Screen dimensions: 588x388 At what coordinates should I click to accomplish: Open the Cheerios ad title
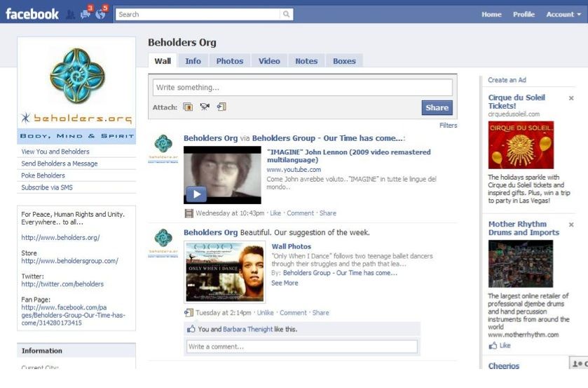coord(504,366)
